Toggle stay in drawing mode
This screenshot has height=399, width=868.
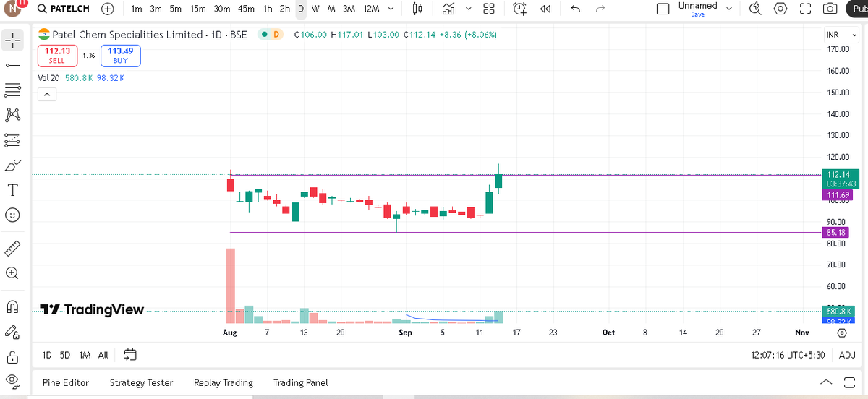tap(12, 332)
